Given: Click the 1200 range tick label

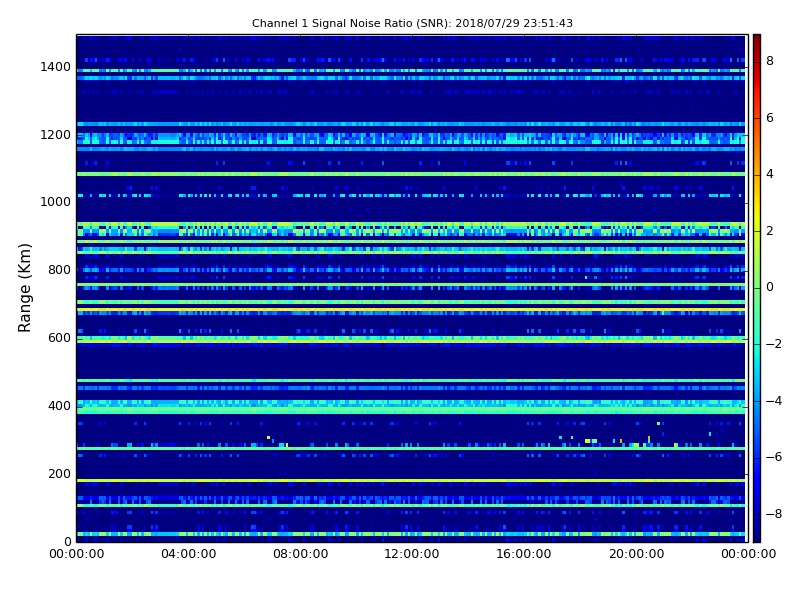Looking at the screenshot, I should tap(56, 135).
